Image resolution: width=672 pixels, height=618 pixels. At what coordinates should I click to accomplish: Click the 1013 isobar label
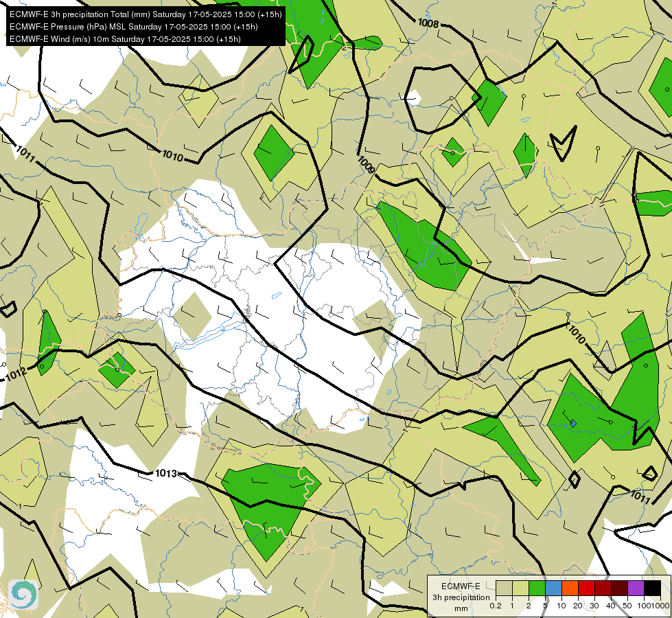point(166,474)
